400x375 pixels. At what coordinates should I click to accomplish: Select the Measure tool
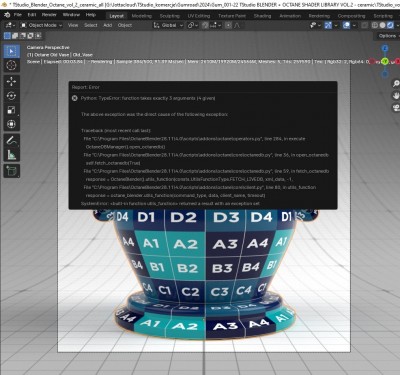coord(11,155)
